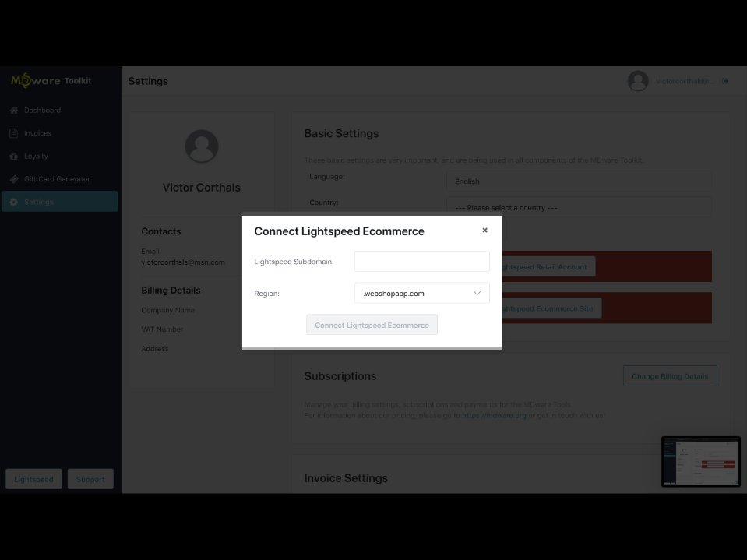The height and width of the screenshot is (560, 747).
Task: Open Gift Card Generator in the sidebar
Action: click(x=59, y=178)
